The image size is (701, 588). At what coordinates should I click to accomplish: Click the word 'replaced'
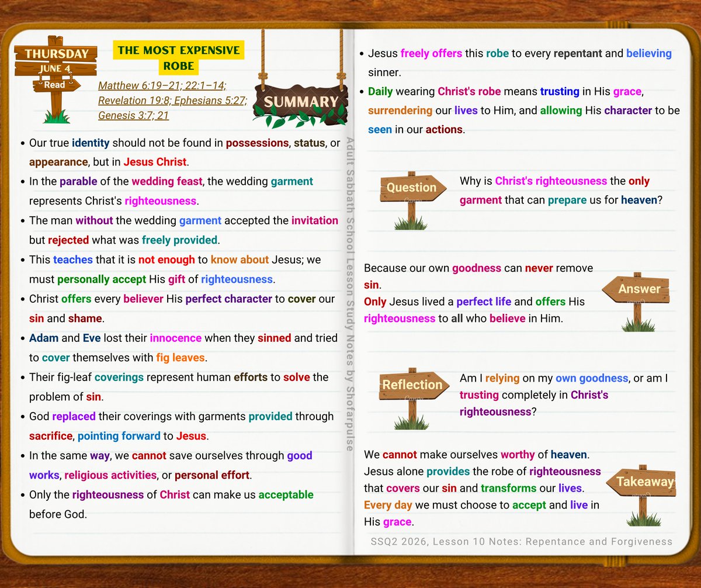(x=73, y=416)
